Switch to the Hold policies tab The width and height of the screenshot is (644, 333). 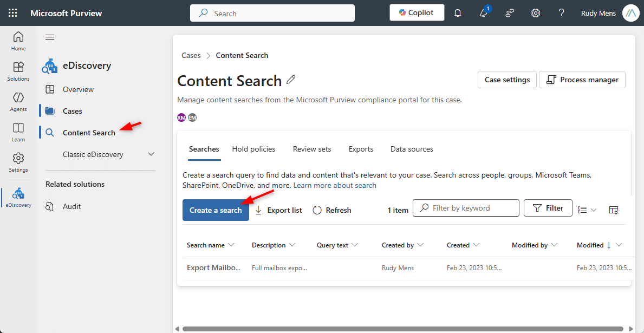coord(253,149)
